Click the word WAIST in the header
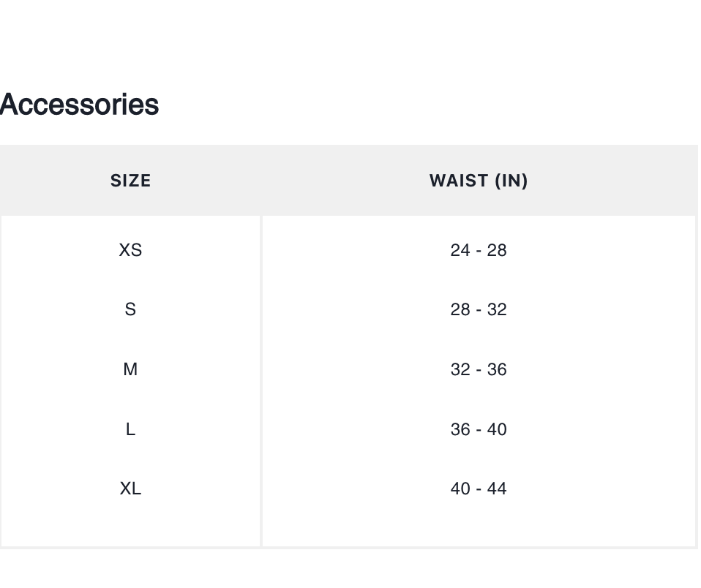The height and width of the screenshot is (588, 701). click(x=458, y=181)
